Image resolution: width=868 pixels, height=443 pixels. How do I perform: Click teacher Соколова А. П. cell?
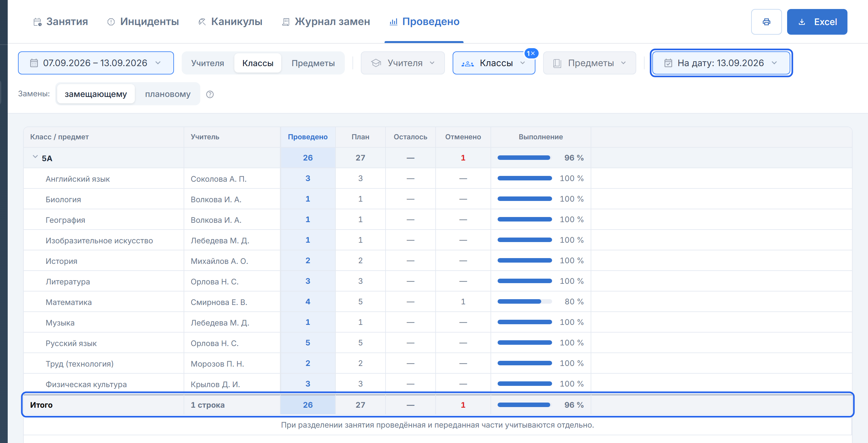pos(232,178)
